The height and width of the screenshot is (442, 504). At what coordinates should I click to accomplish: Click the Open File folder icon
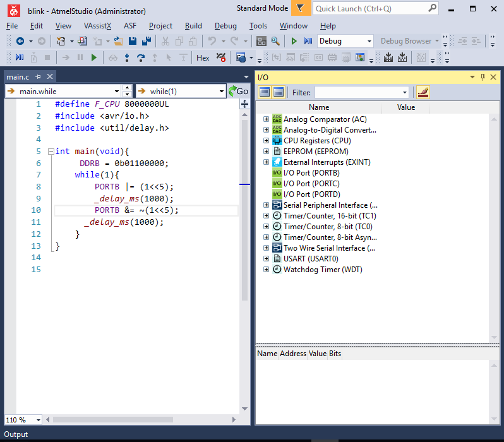[x=119, y=41]
